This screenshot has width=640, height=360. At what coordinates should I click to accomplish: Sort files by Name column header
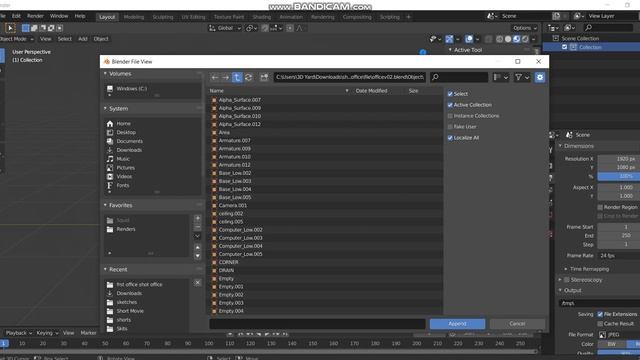click(x=217, y=91)
